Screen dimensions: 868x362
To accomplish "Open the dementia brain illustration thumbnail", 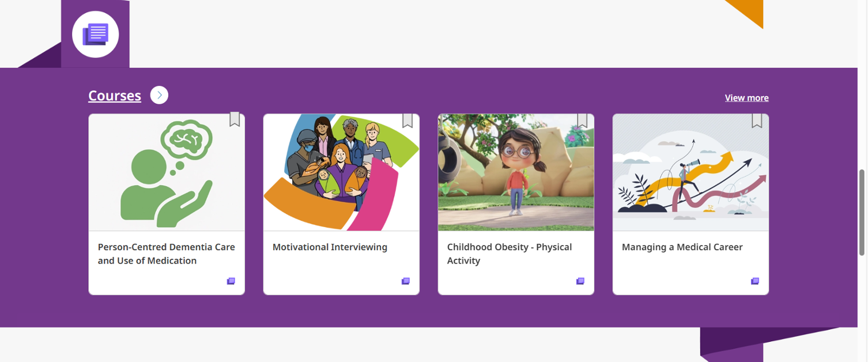I will (167, 172).
